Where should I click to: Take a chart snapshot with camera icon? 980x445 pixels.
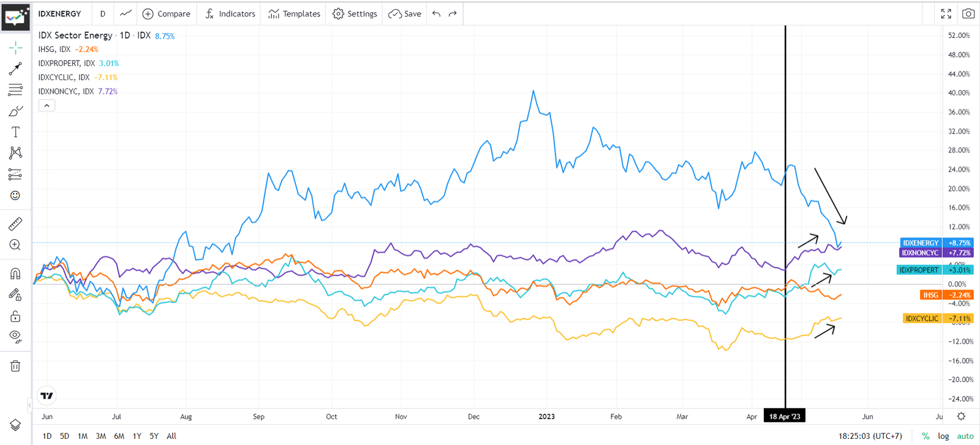[x=968, y=13]
